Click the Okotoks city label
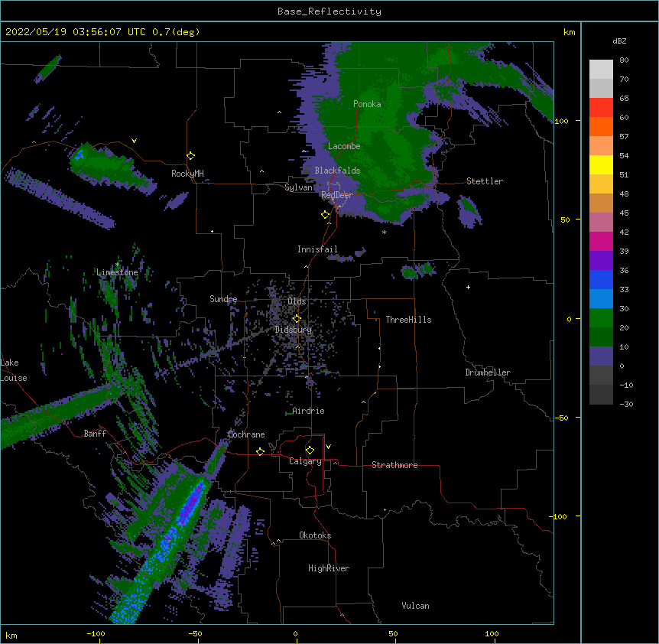This screenshot has width=659, height=644. [x=315, y=535]
